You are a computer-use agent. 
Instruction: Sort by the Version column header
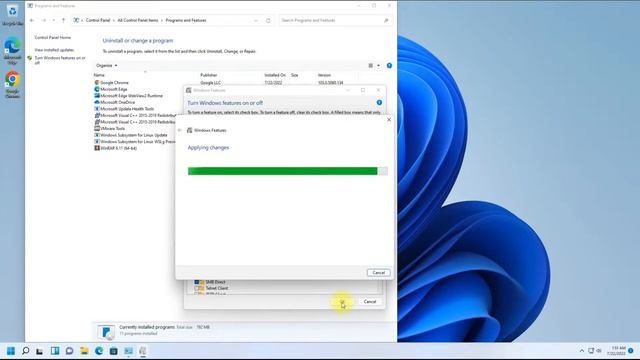324,75
